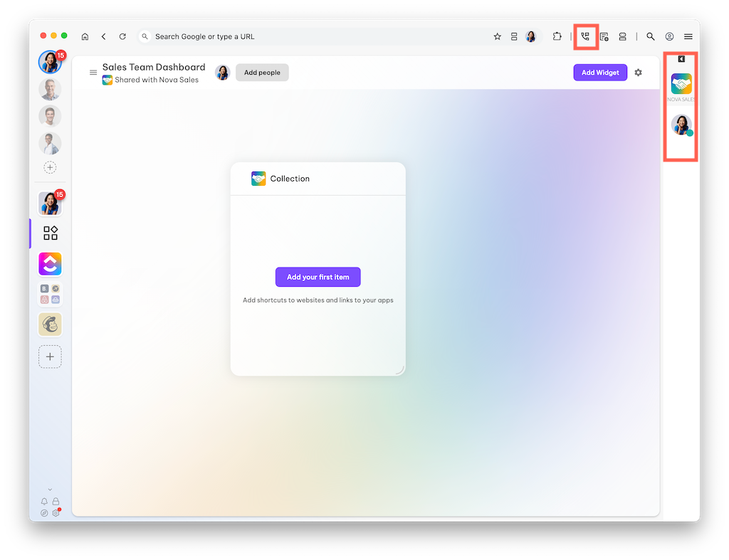729x560 pixels.
Task: Bookmark the page with the star icon
Action: [x=498, y=37]
